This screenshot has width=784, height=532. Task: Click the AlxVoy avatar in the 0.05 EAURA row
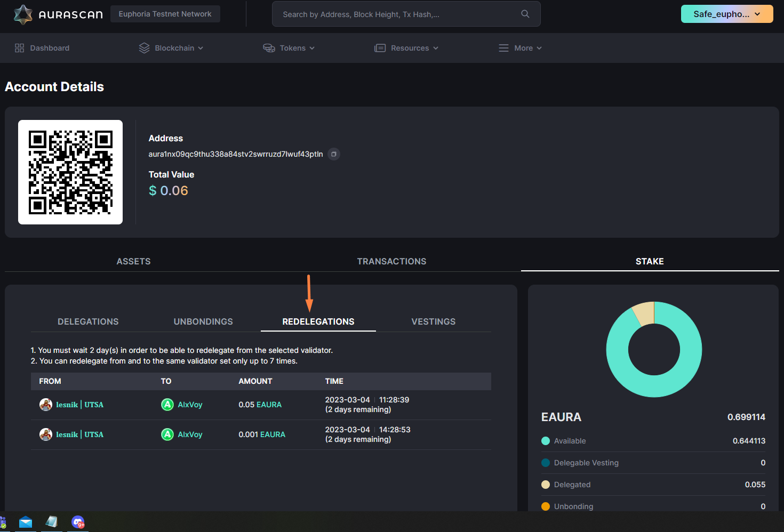[167, 405]
